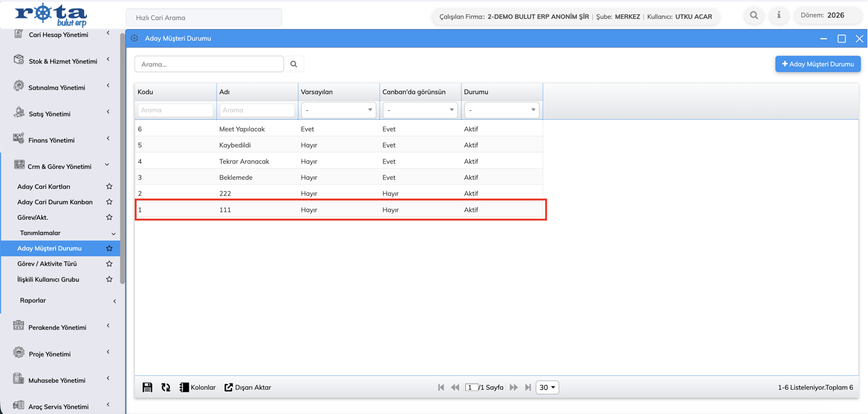Toggle star for Görev / Aktivite Türü
The image size is (868, 414).
pyautogui.click(x=109, y=264)
